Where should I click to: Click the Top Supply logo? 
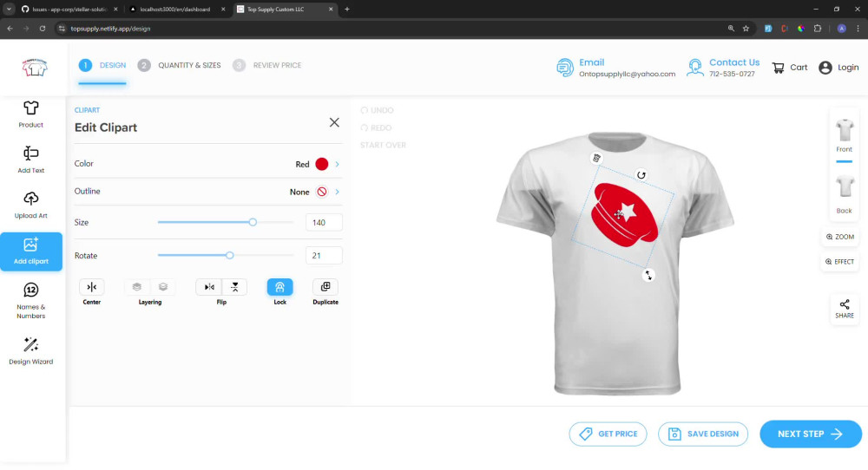point(35,68)
